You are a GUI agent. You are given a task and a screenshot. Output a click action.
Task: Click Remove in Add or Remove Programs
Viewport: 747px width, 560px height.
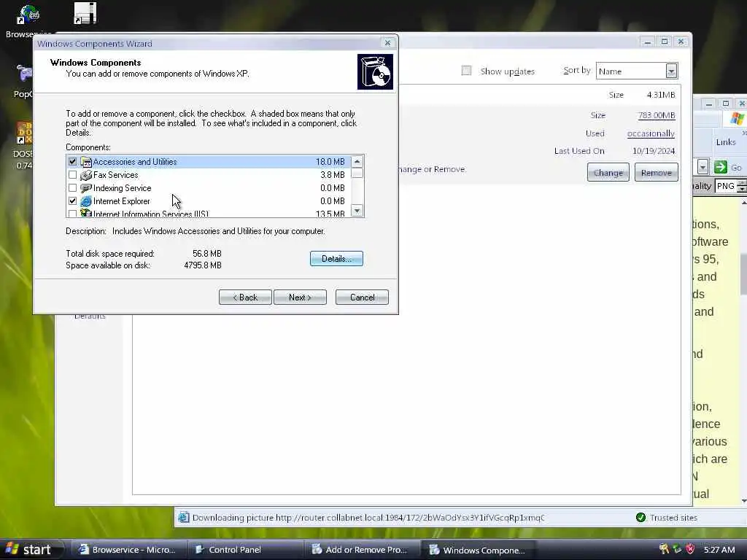pos(657,172)
